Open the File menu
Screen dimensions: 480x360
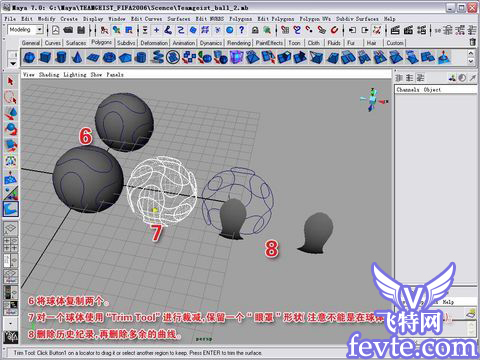[10, 19]
